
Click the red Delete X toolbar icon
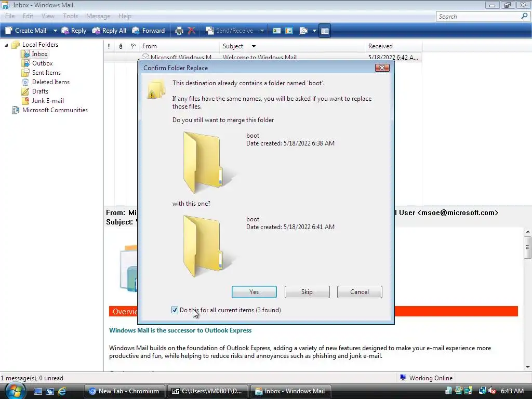(x=191, y=31)
